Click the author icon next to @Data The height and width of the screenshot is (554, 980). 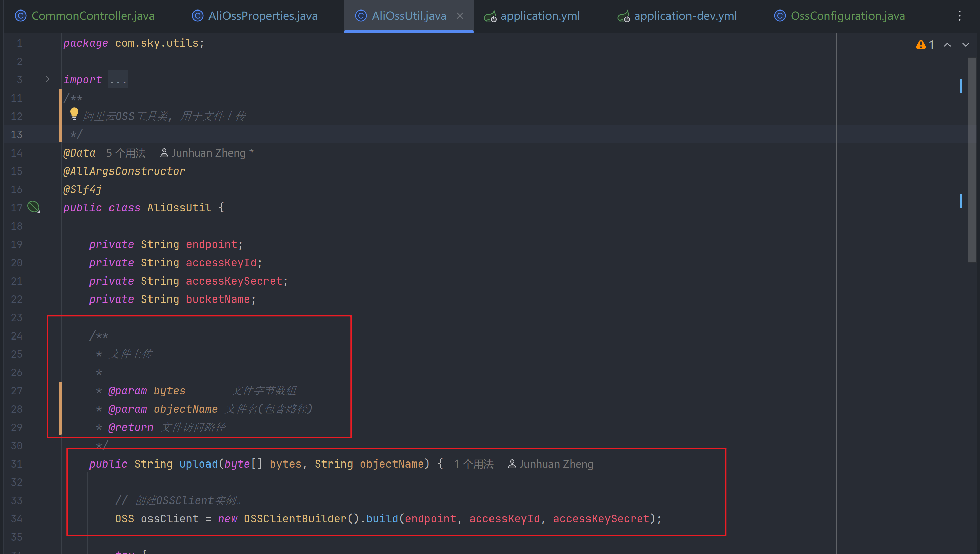[x=164, y=153]
